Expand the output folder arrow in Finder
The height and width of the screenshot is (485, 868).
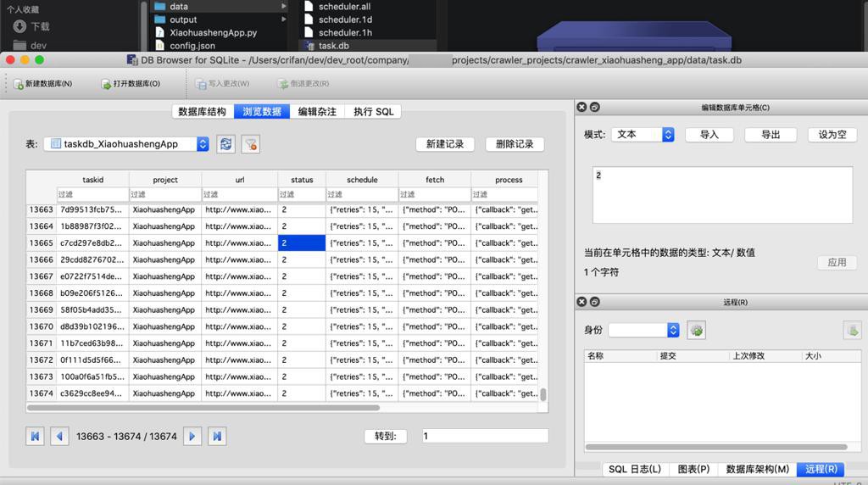pyautogui.click(x=283, y=20)
